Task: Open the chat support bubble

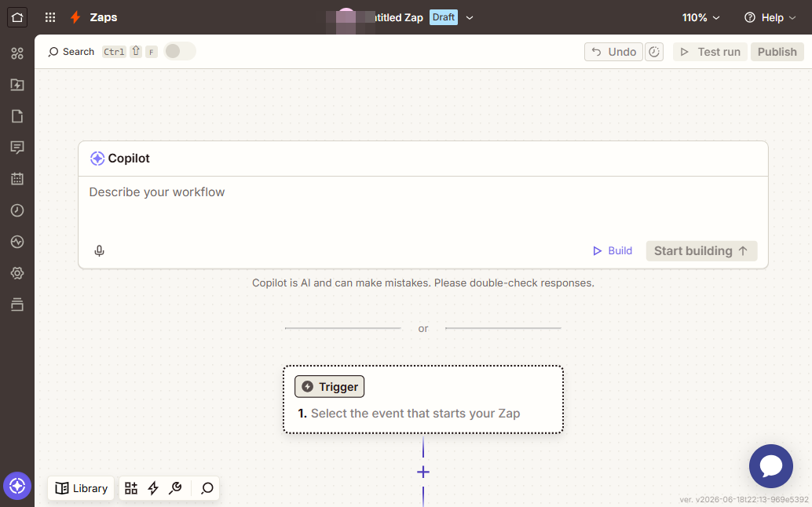Action: (770, 466)
